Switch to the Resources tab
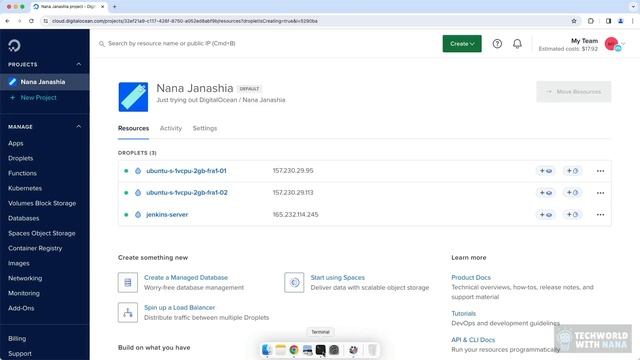This screenshot has height=360, width=640. pos(133,128)
